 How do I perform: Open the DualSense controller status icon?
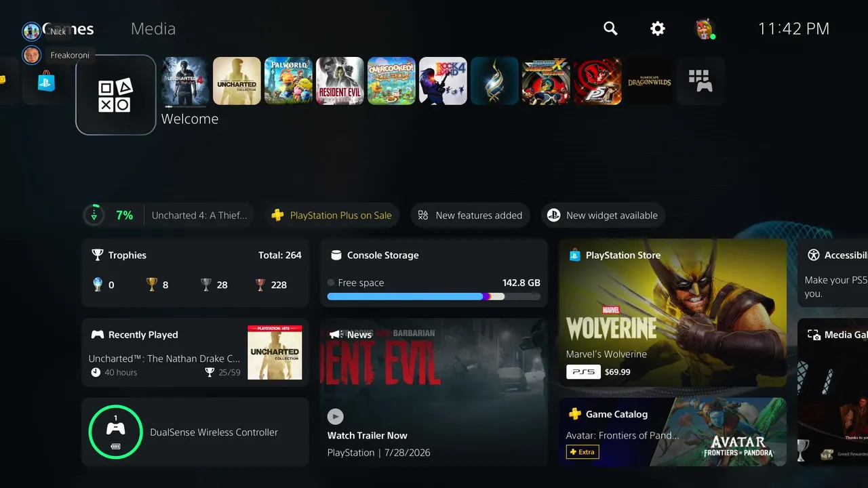115,432
